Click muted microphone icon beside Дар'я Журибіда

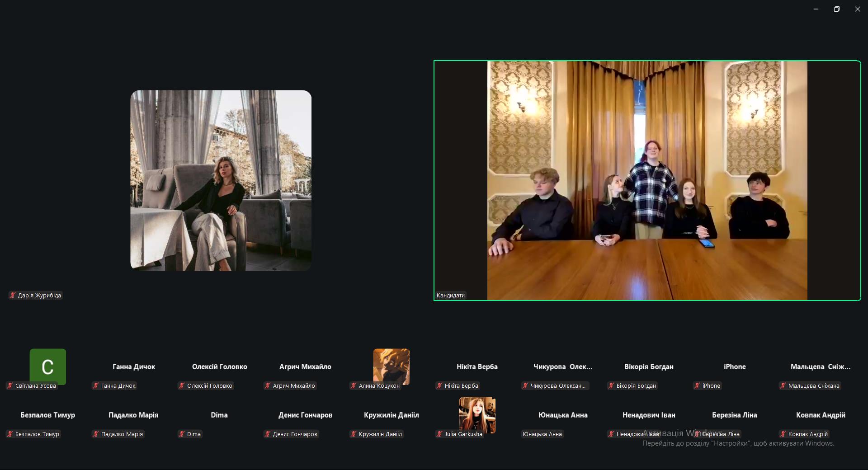[x=13, y=296]
